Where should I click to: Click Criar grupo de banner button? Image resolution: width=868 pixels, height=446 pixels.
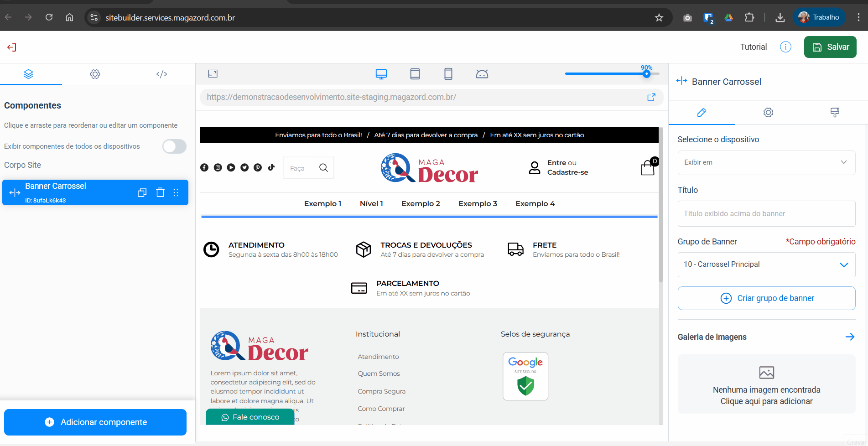click(x=766, y=298)
